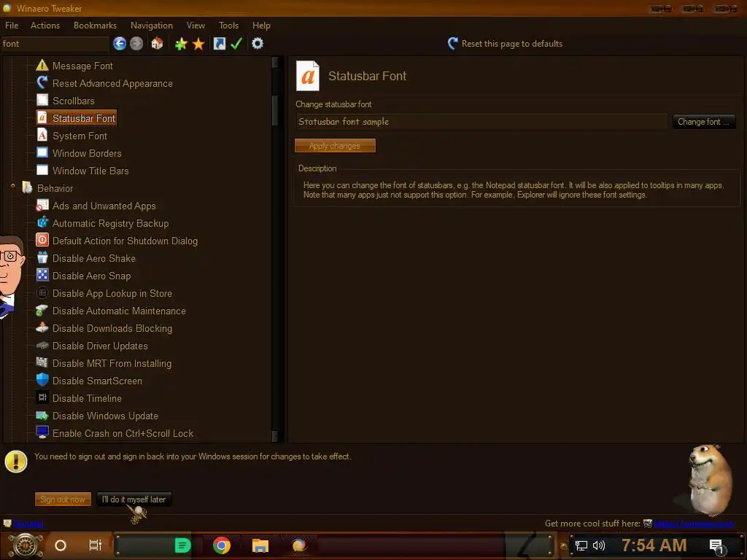Click the Disable Timeline icon
Viewport: 747px width, 560px height.
click(42, 397)
